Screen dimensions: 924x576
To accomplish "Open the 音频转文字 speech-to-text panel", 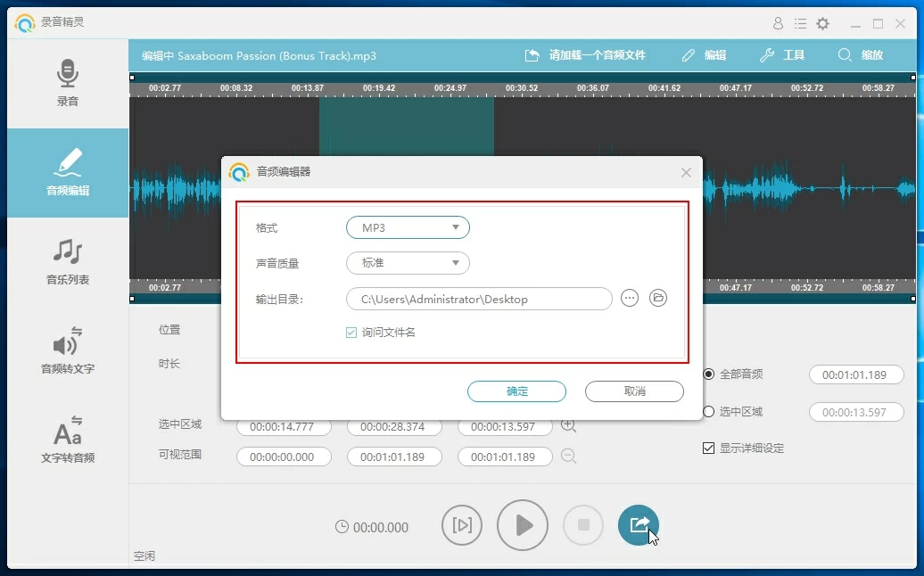I will coord(67,350).
